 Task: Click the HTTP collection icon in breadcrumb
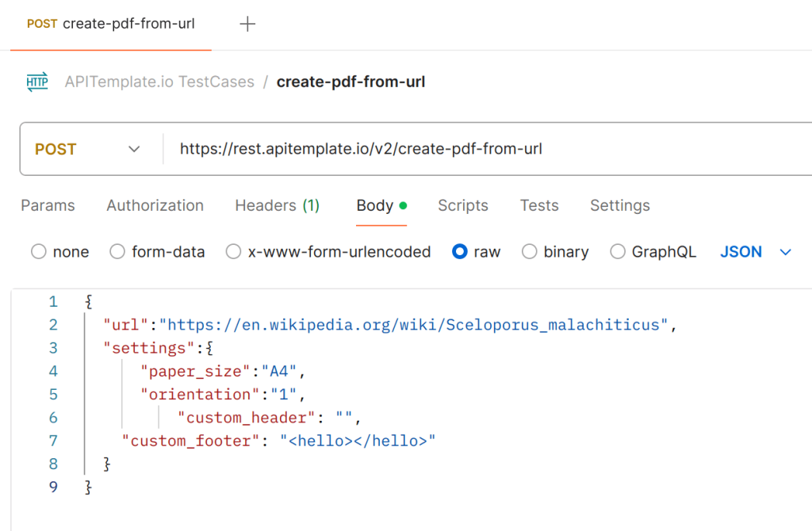coord(37,82)
